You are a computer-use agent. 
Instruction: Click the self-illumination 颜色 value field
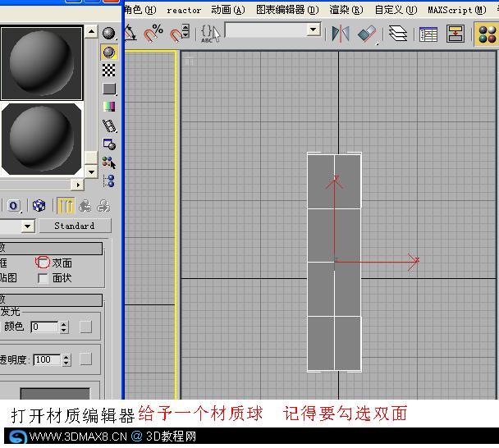pos(44,327)
